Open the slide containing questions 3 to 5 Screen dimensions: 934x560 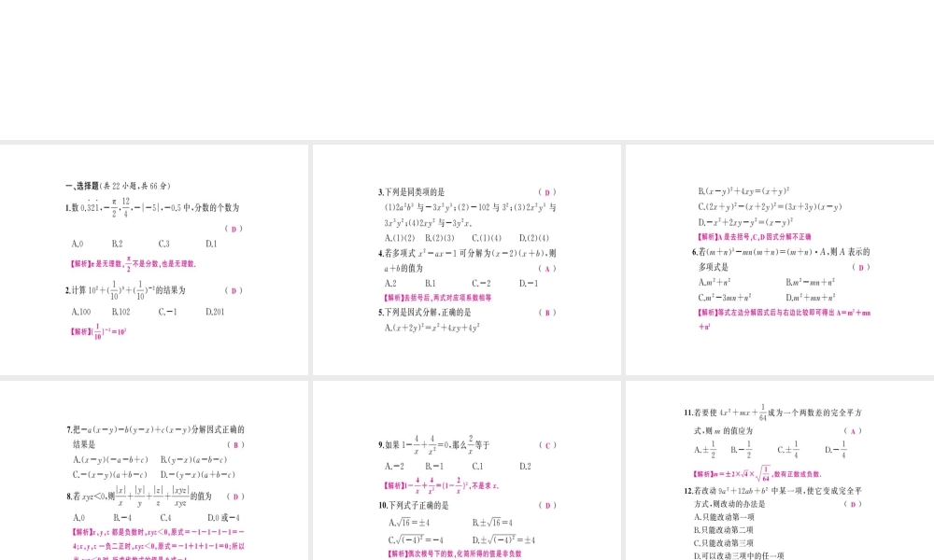[466, 259]
